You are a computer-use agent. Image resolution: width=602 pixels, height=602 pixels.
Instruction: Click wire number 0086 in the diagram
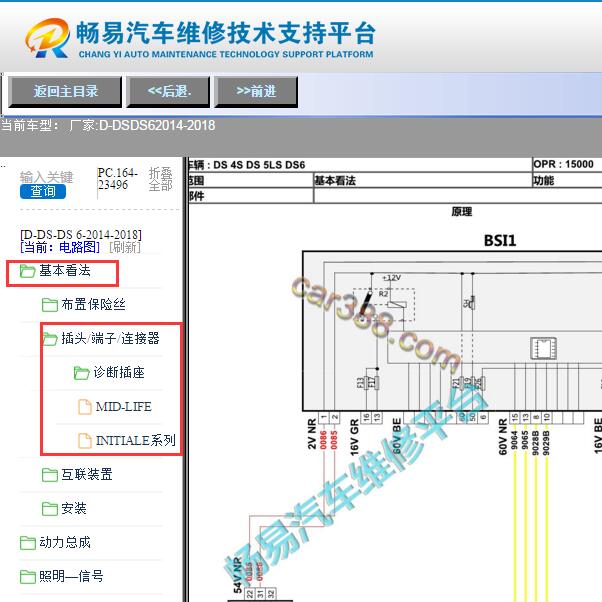(x=324, y=440)
